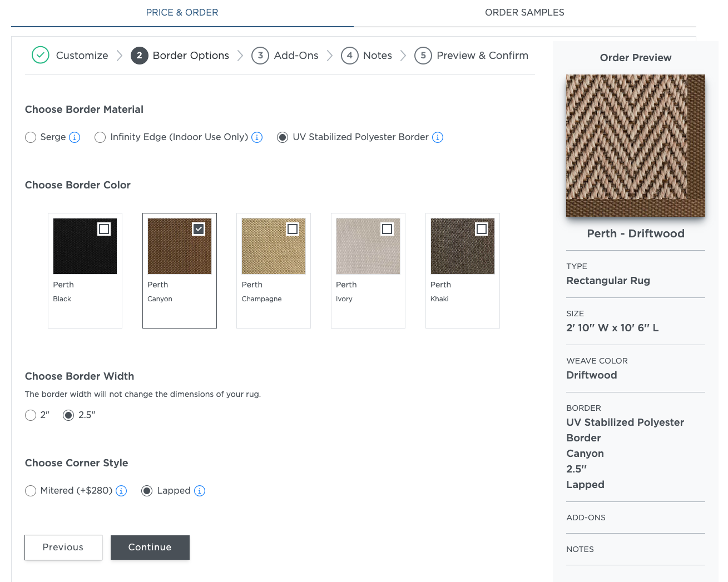Choose the 2" border width option
Screen dimensions: 728x582
pyautogui.click(x=31, y=415)
